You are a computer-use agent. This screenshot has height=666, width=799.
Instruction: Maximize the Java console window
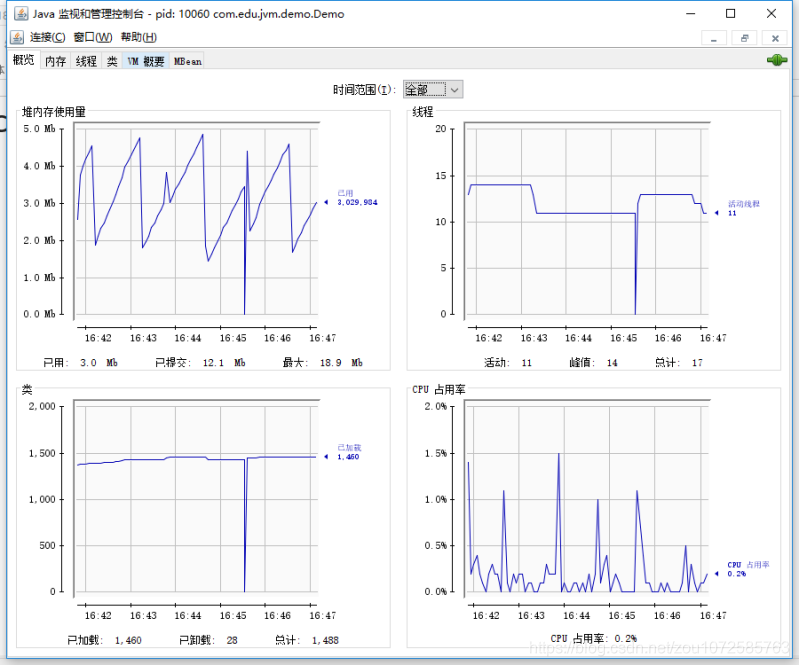[x=730, y=13]
